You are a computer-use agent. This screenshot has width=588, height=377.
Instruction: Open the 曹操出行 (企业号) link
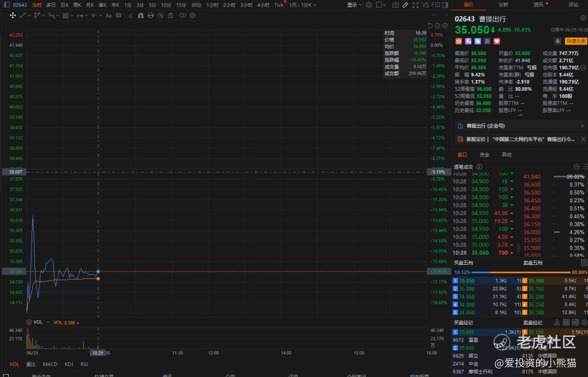point(486,126)
